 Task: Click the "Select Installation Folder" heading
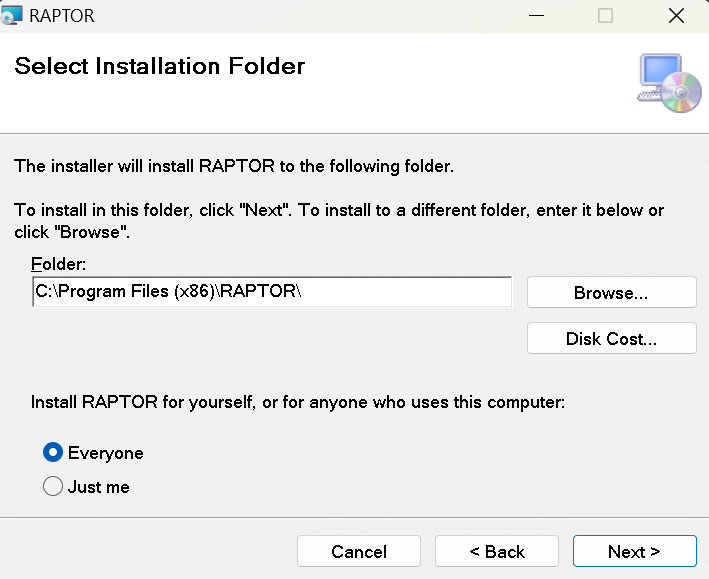[x=160, y=66]
